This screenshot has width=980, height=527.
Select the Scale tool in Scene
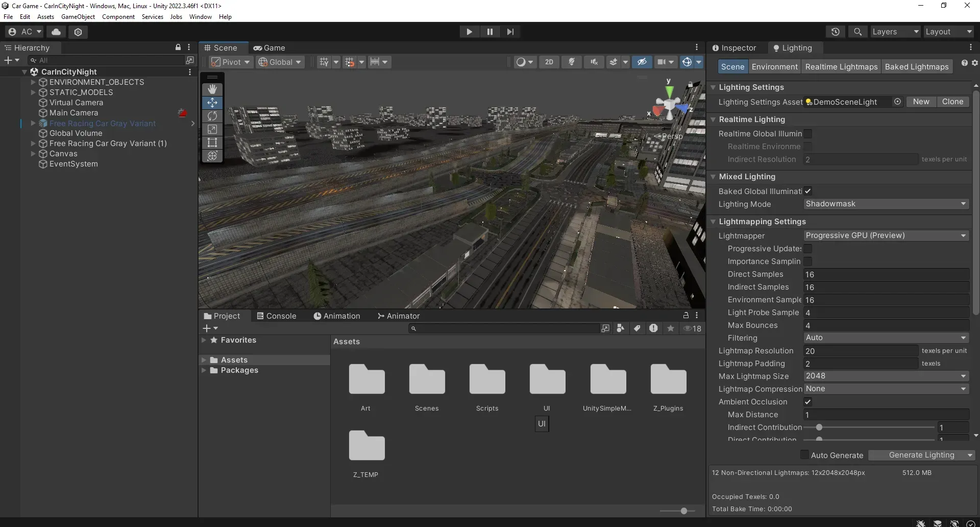click(212, 129)
